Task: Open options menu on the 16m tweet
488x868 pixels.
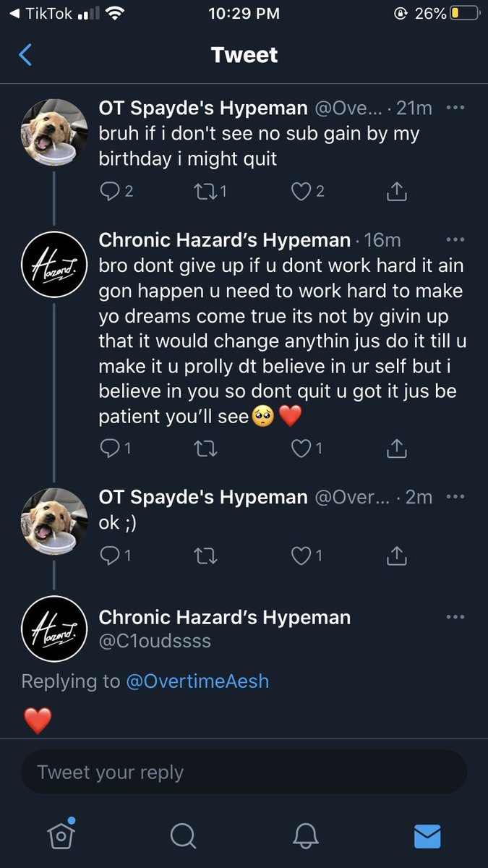Action: click(x=455, y=239)
